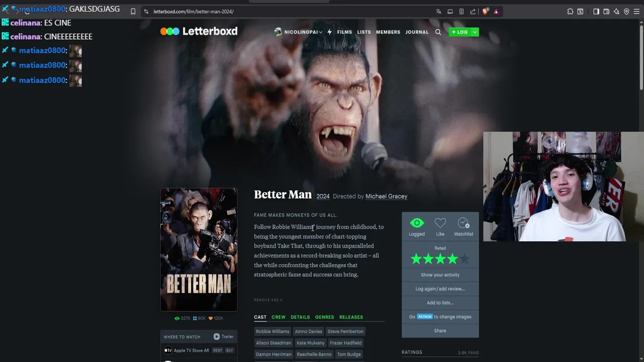
Task: Open the screen cast icon in address bar
Action: [x=450, y=12]
